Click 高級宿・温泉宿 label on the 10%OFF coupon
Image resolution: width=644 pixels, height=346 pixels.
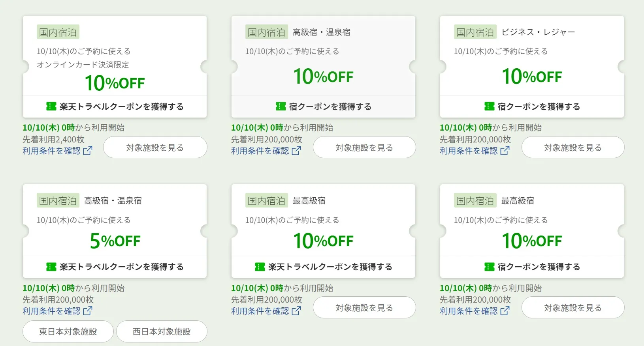(322, 32)
